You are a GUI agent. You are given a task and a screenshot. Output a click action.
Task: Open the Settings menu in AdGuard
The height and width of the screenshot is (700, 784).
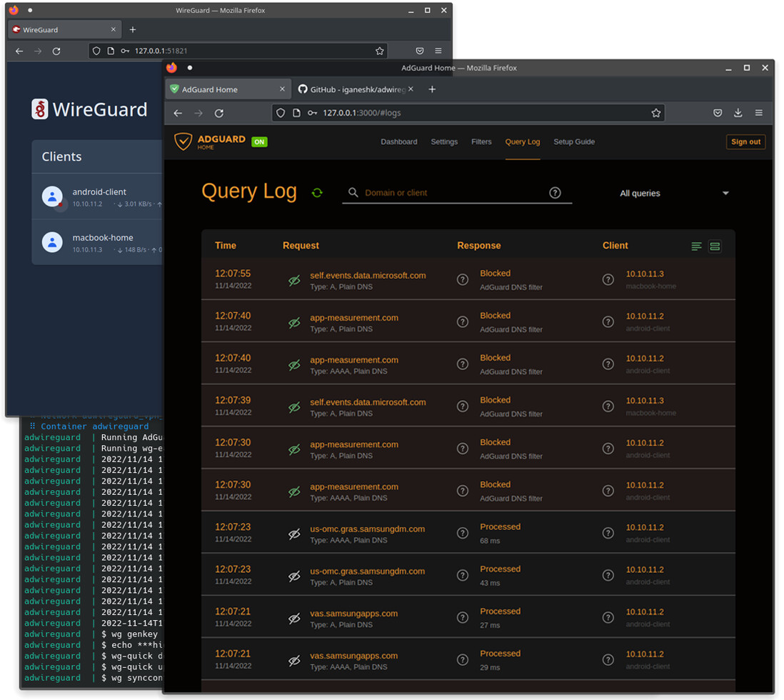tap(445, 142)
